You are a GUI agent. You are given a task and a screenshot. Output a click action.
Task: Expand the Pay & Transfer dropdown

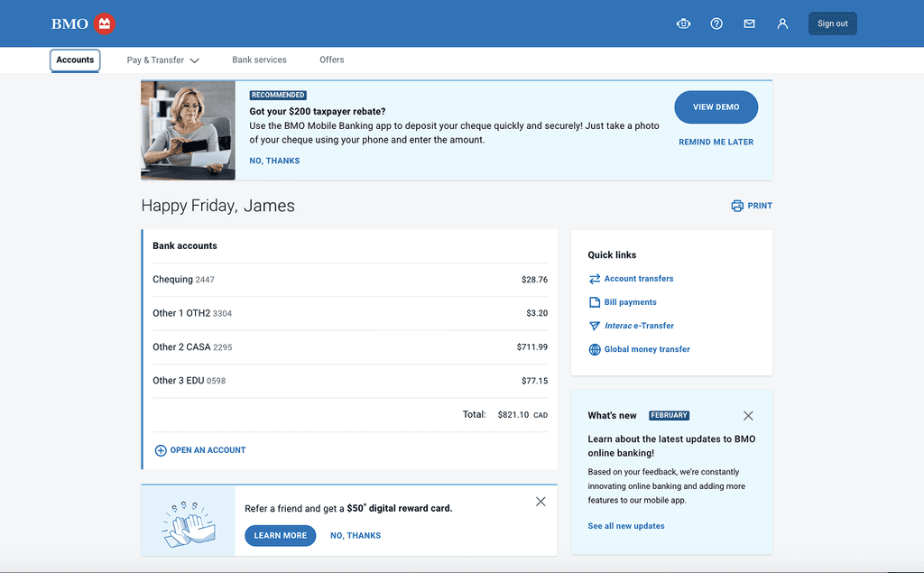point(163,60)
